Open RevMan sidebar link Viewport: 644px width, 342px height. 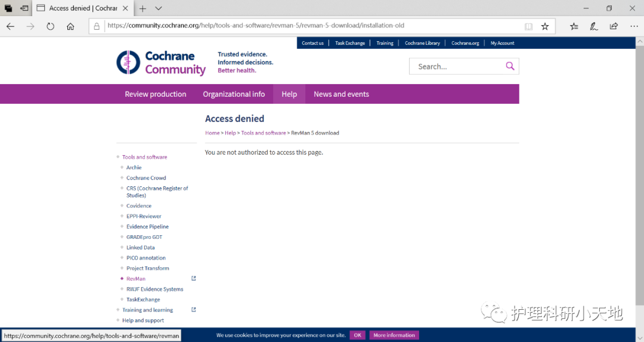[x=136, y=279]
